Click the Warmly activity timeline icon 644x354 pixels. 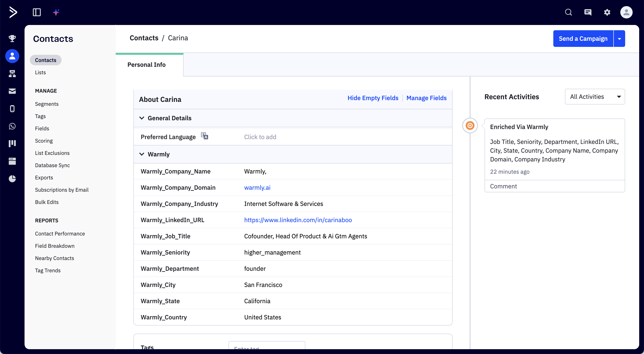click(470, 126)
